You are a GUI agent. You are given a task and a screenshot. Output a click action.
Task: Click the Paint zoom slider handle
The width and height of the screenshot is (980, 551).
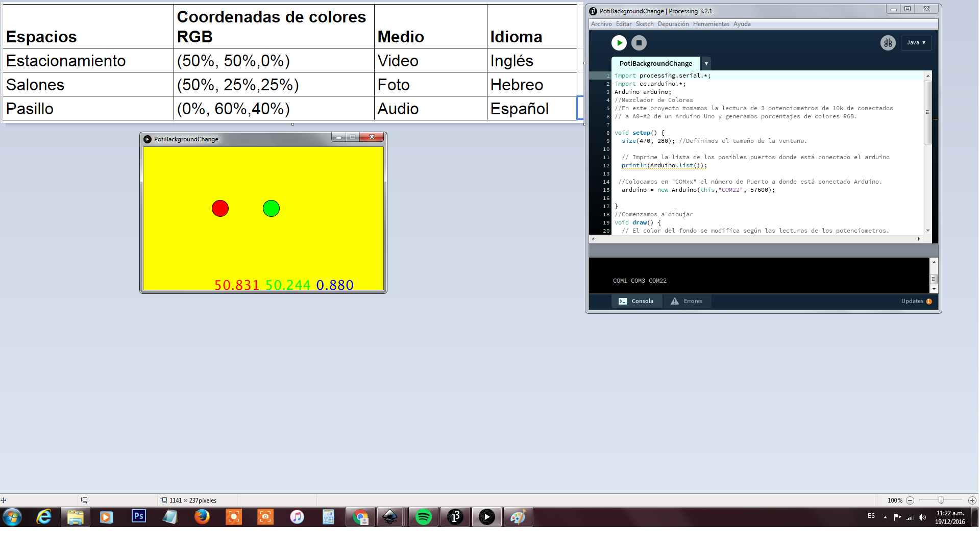point(940,500)
